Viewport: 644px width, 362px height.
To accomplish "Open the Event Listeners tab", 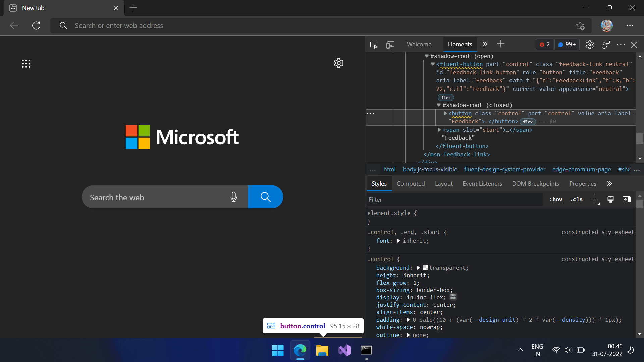I will [482, 184].
